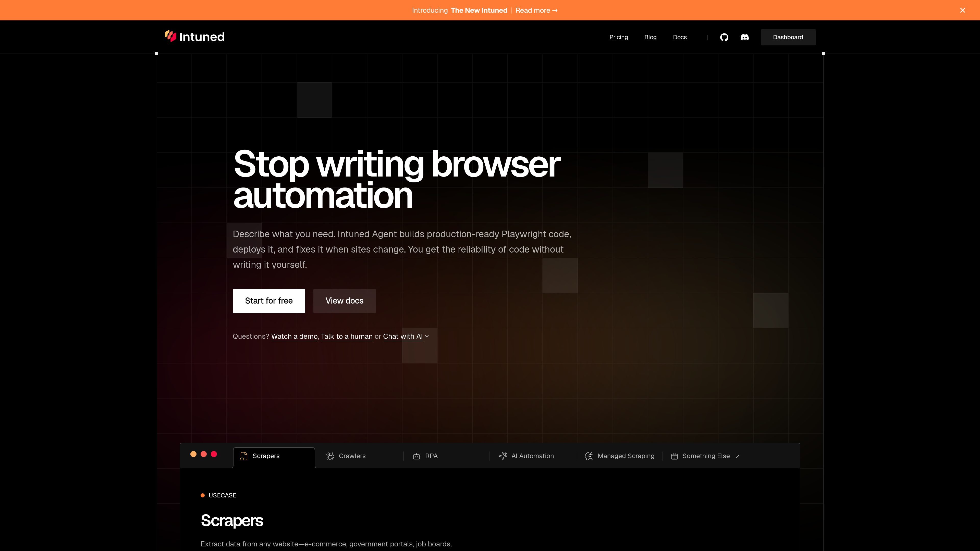Click the Scrapers tab icon

(x=244, y=456)
